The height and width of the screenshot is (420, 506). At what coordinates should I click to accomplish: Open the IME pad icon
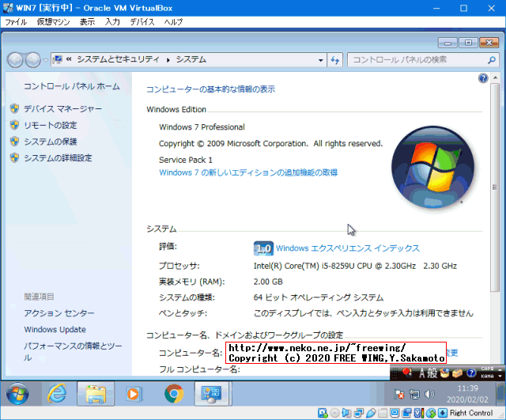[x=444, y=373]
